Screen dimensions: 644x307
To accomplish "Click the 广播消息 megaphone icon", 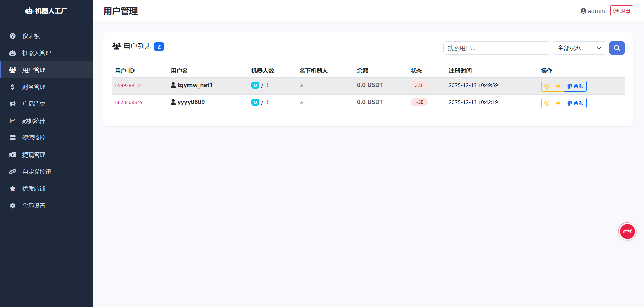I will [x=13, y=104].
